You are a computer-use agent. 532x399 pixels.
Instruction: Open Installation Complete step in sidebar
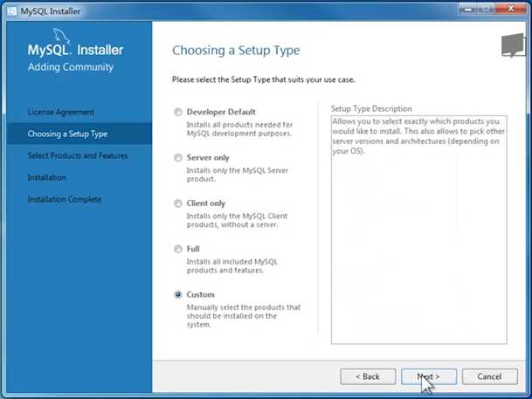[x=65, y=199]
